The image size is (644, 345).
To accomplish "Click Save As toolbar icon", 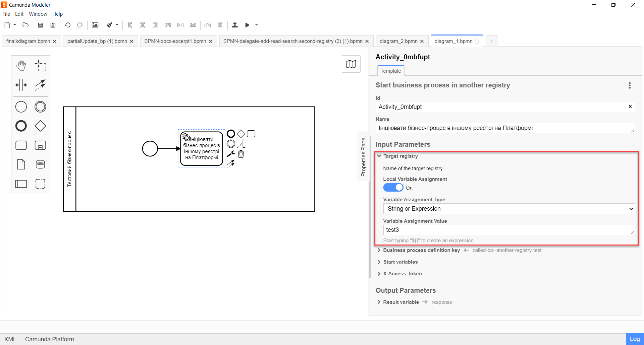I will tap(53, 25).
